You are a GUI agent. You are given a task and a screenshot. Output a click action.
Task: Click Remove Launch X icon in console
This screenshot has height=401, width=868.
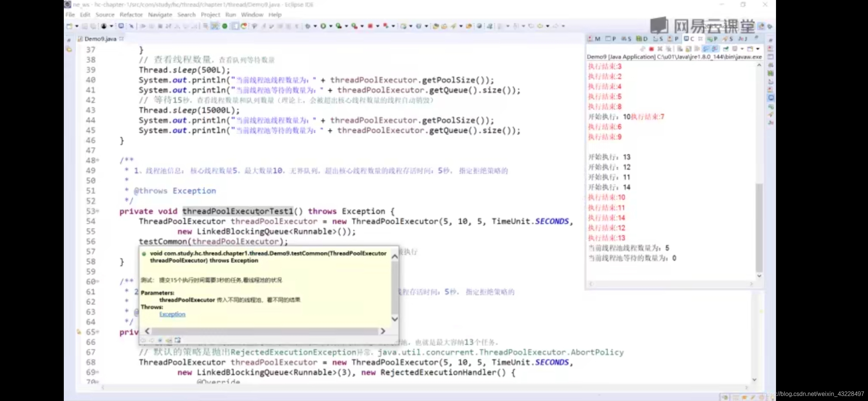[x=660, y=49]
